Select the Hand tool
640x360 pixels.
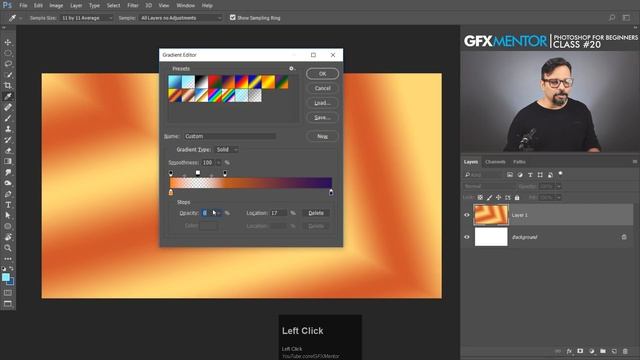[8, 237]
